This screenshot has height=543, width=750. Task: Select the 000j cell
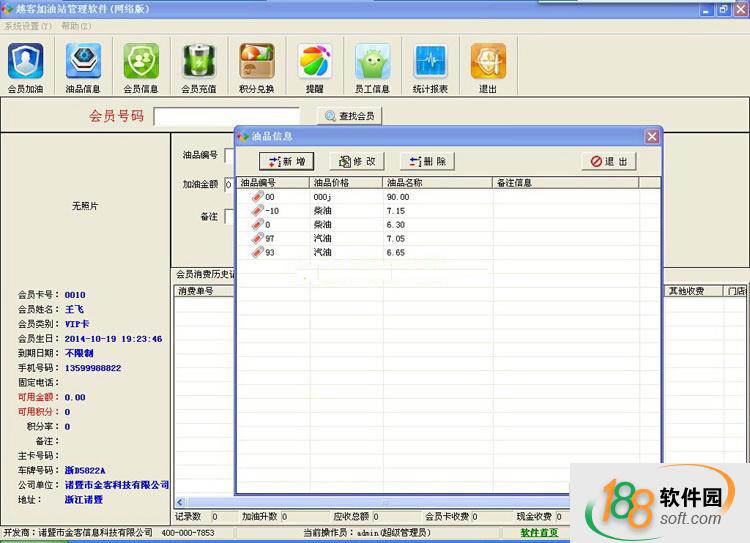(x=322, y=197)
